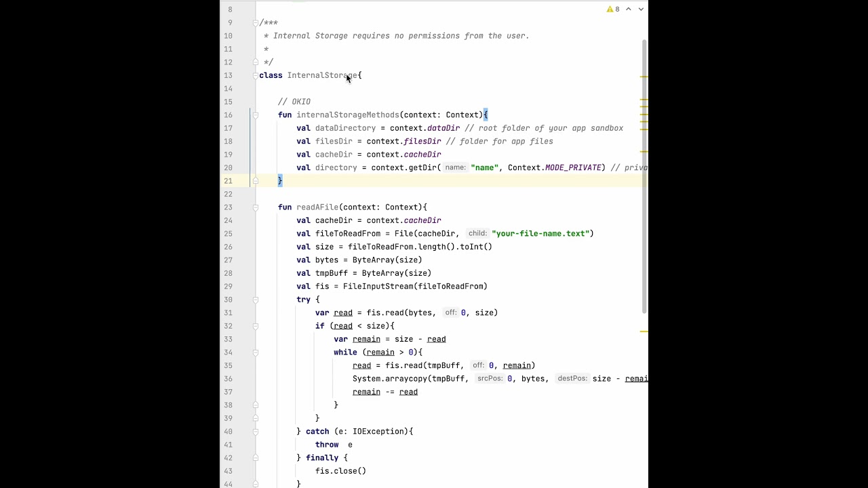The height and width of the screenshot is (488, 868).
Task: Click warning stripe mark beside class InternalStorage line
Action: point(644,77)
